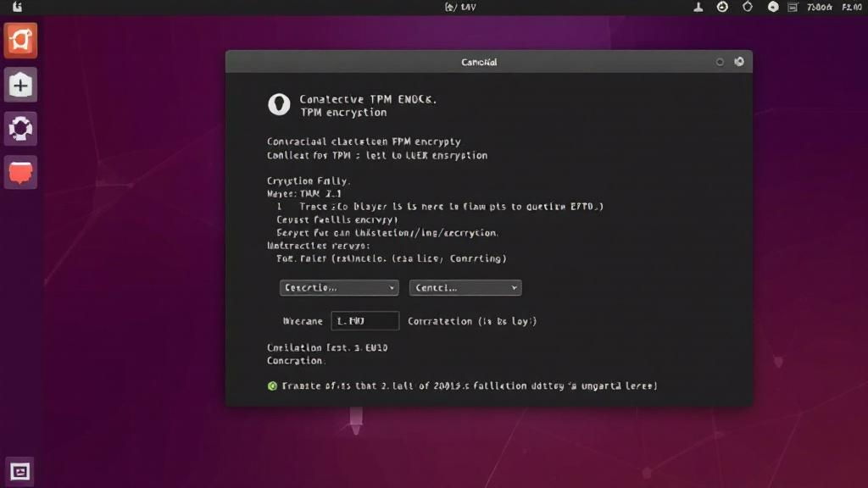The height and width of the screenshot is (488, 868).
Task: Open the bottom-left show applications icon
Action: coord(20,471)
